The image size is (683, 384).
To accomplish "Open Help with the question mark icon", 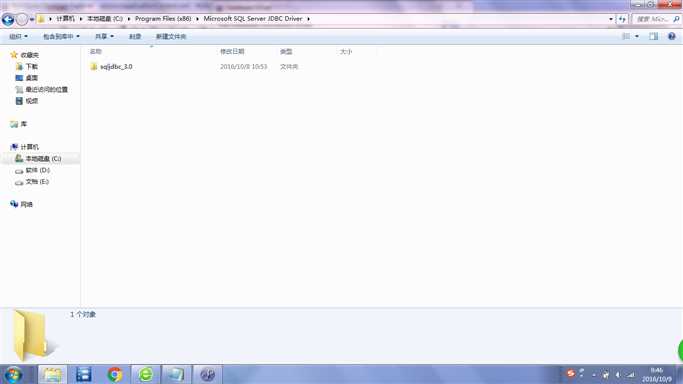I will [x=672, y=37].
